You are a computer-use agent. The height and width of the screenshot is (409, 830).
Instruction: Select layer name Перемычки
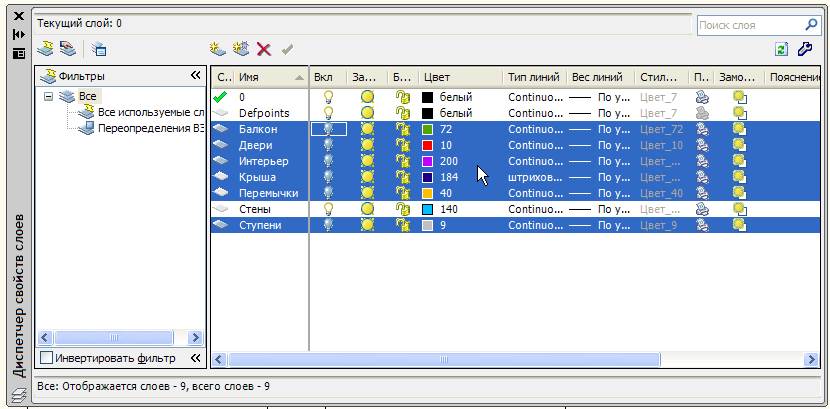[268, 193]
